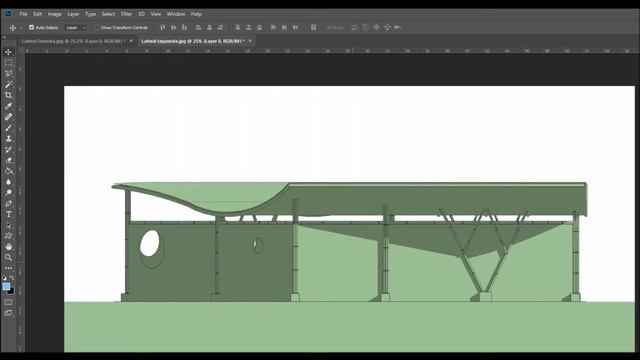
Task: Select the Eraser tool
Action: pyautogui.click(x=8, y=160)
